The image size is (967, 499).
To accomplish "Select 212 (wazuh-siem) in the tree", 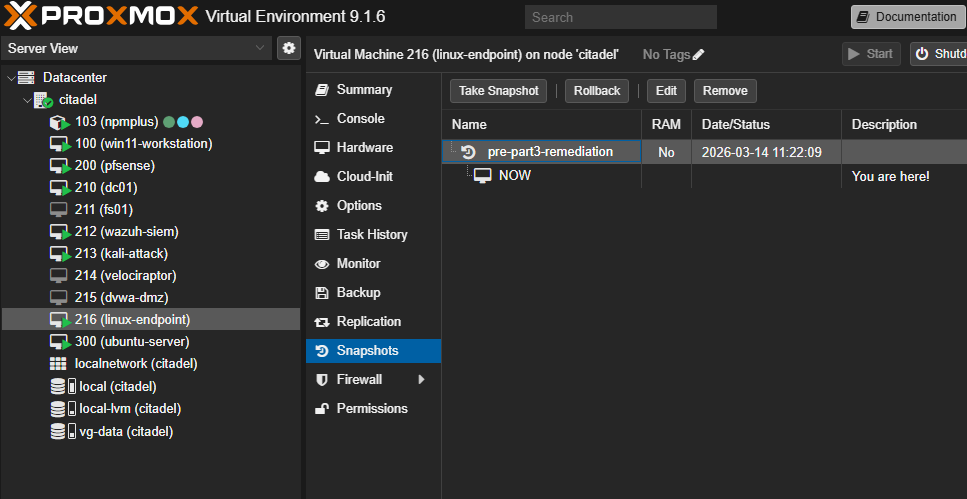I will click(x=150, y=232).
